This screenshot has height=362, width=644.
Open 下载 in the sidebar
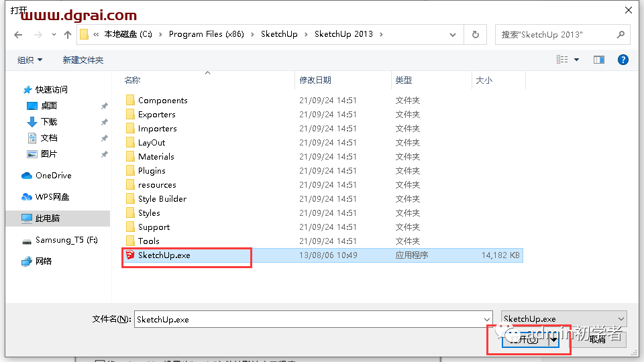coord(49,122)
